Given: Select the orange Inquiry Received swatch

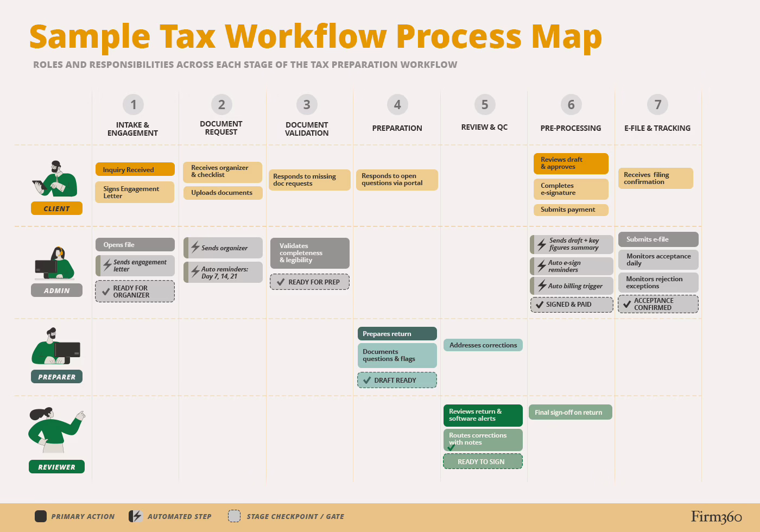Looking at the screenshot, I should point(135,169).
